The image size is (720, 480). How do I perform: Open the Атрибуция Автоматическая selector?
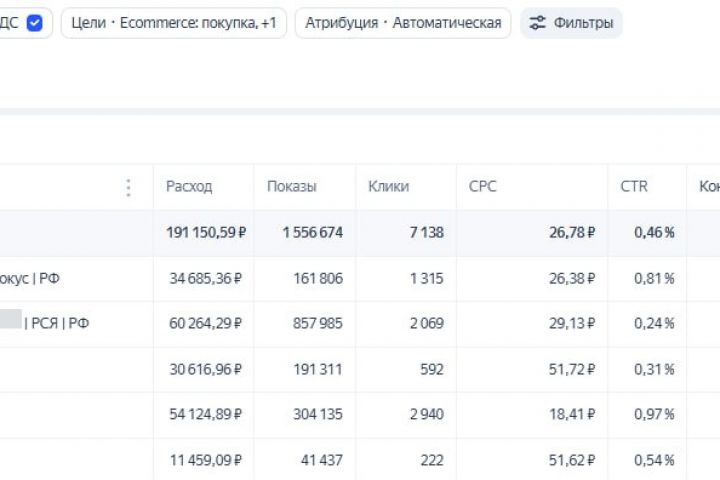(403, 23)
